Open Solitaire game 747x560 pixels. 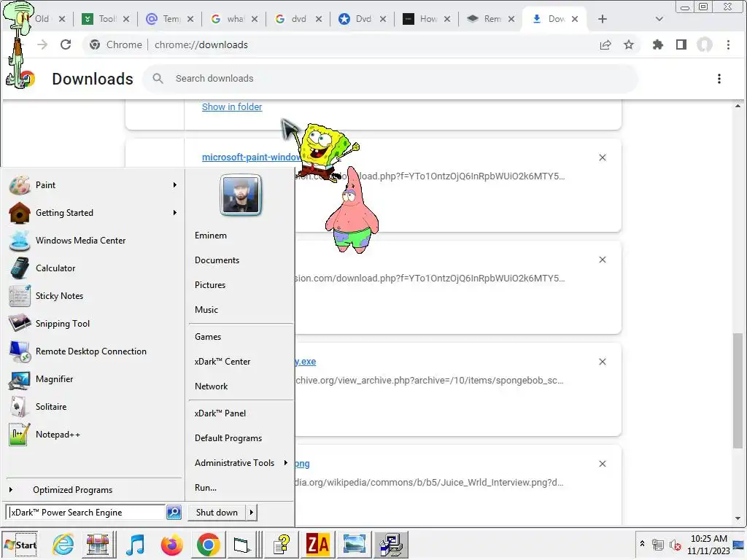point(93,406)
